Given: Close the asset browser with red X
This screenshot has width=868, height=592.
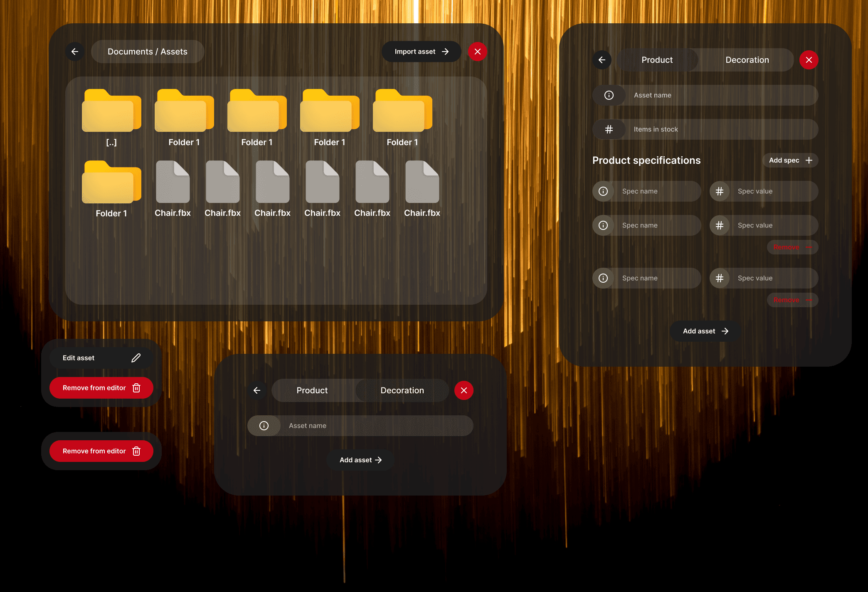Looking at the screenshot, I should (477, 52).
